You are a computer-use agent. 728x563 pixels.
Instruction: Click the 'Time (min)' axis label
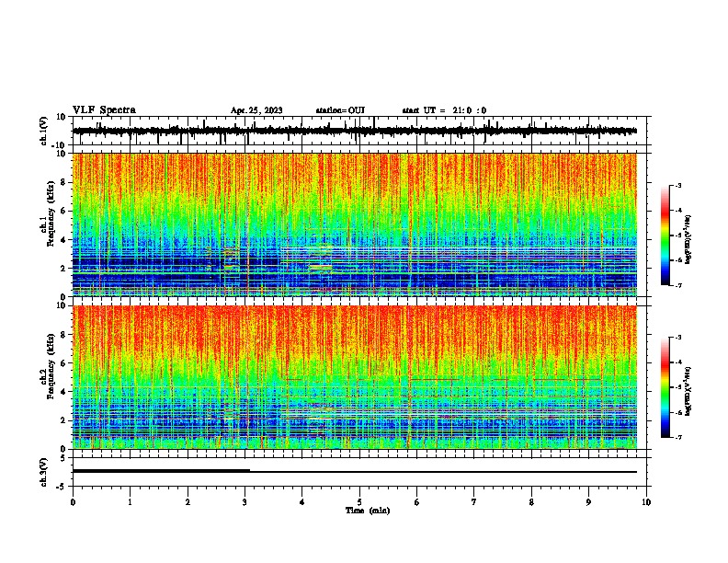[x=368, y=511]
